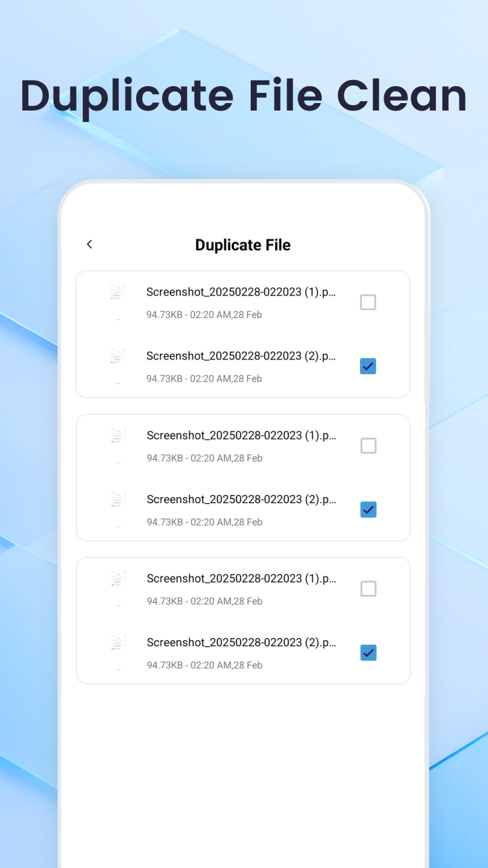
Task: Open thumbnail of first group's (1) screenshot
Action: click(118, 302)
